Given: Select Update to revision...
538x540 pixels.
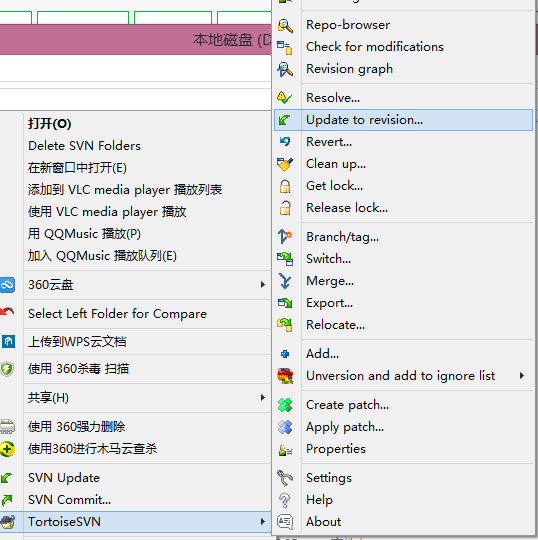Looking at the screenshot, I should 403,120.
